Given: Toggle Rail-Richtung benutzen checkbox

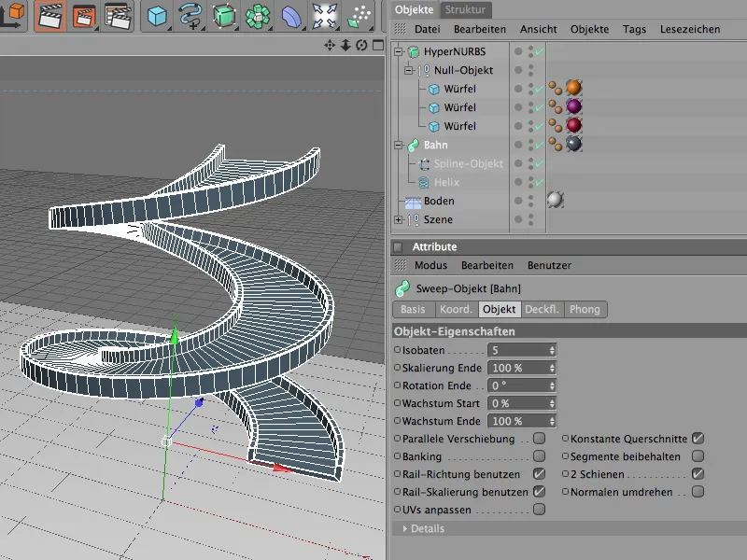Looking at the screenshot, I should click(540, 474).
